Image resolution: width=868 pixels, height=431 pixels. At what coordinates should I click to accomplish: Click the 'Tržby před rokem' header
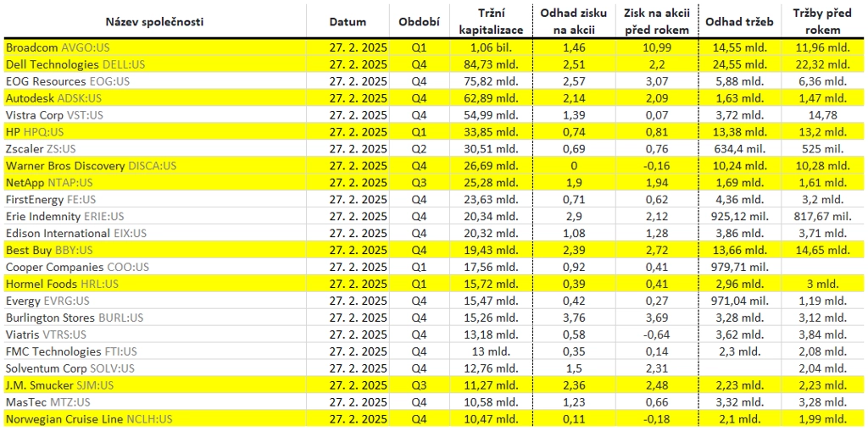pyautogui.click(x=821, y=21)
